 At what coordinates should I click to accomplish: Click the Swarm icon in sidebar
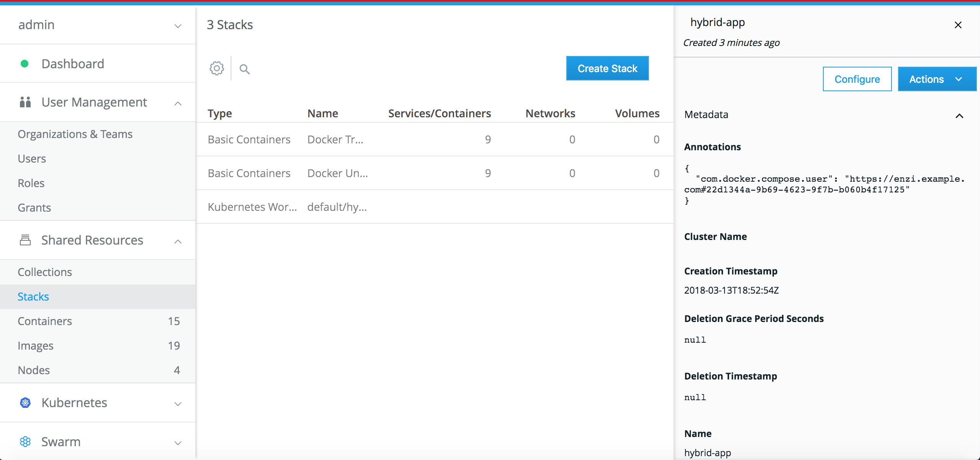(x=25, y=442)
